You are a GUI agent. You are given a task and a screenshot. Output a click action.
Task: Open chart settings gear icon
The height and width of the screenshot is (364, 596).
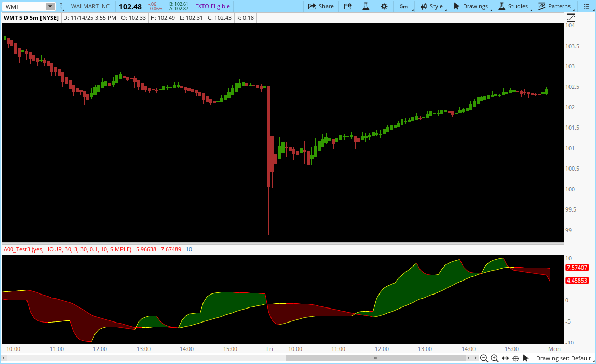tap(384, 6)
